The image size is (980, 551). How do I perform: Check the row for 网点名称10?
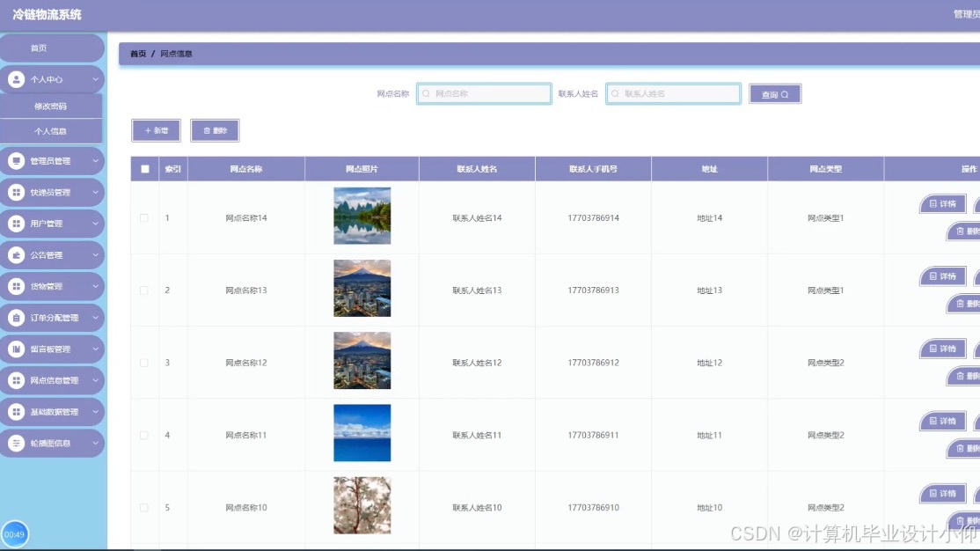click(144, 507)
